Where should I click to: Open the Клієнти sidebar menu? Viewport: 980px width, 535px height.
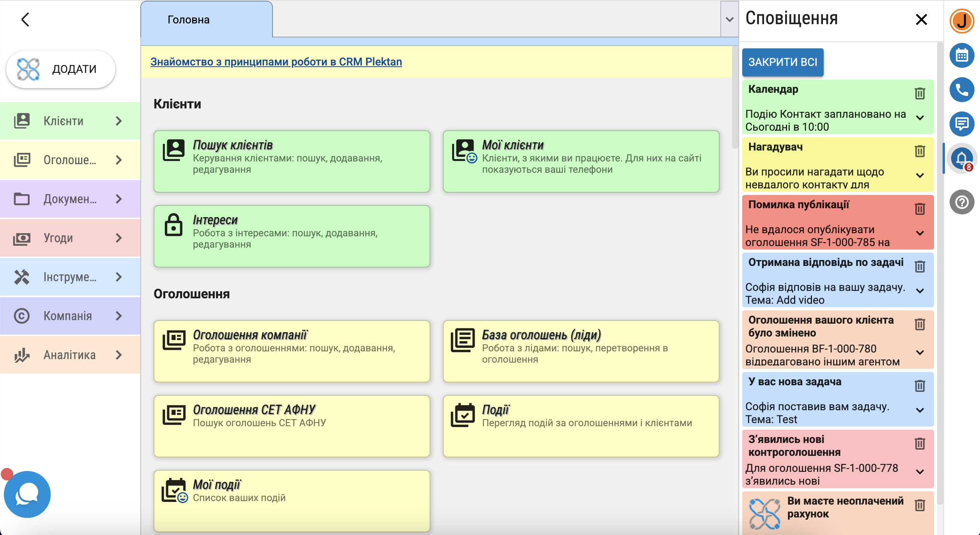point(70,121)
